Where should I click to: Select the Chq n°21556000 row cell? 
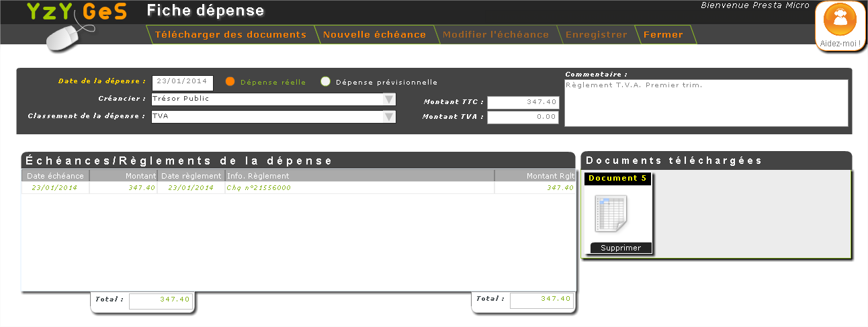[x=360, y=188]
